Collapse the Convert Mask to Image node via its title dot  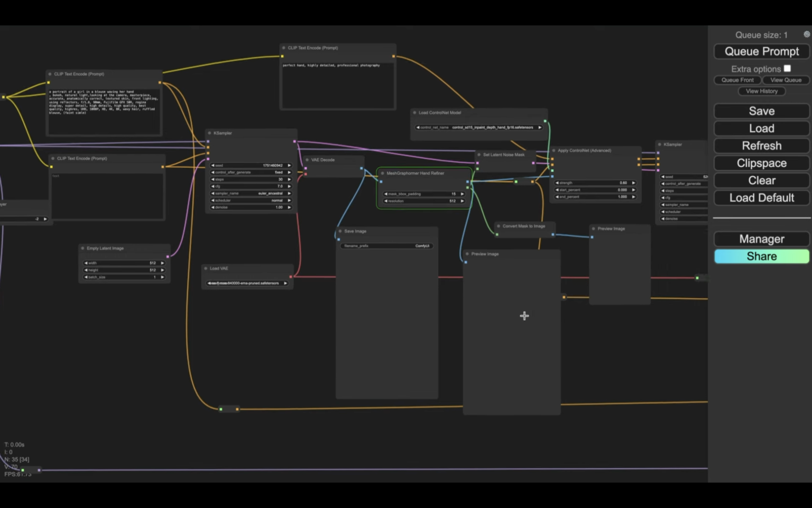coord(498,226)
